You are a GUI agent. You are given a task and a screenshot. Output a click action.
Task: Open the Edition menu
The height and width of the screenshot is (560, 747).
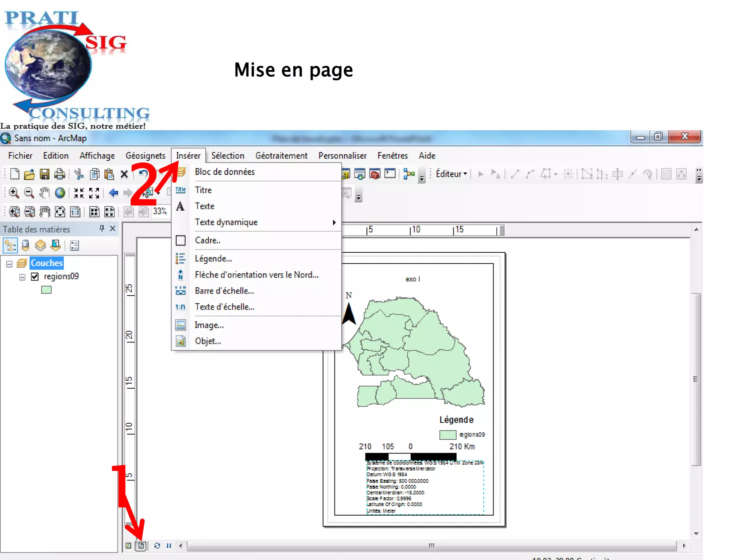click(56, 156)
